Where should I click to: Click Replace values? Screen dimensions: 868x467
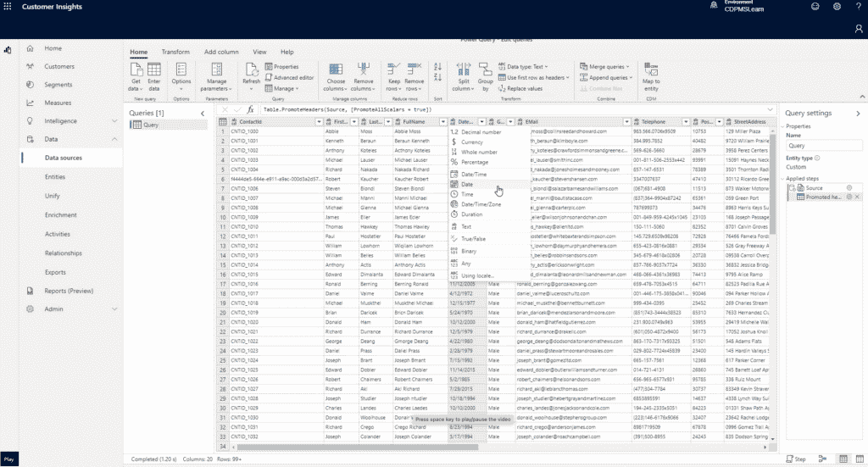(520, 88)
